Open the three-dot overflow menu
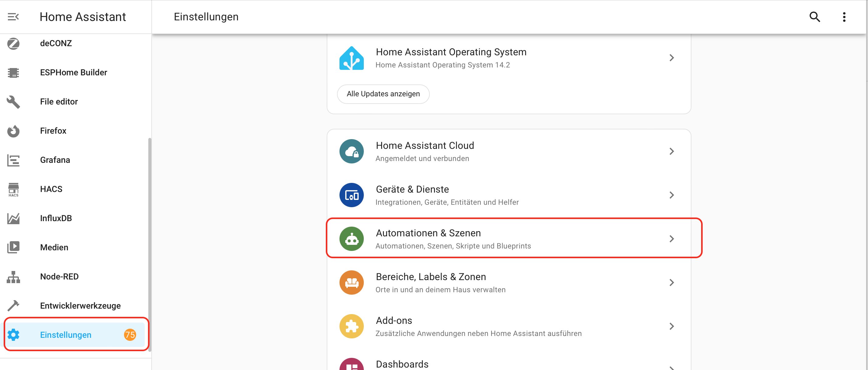Image resolution: width=868 pixels, height=370 pixels. [x=844, y=17]
